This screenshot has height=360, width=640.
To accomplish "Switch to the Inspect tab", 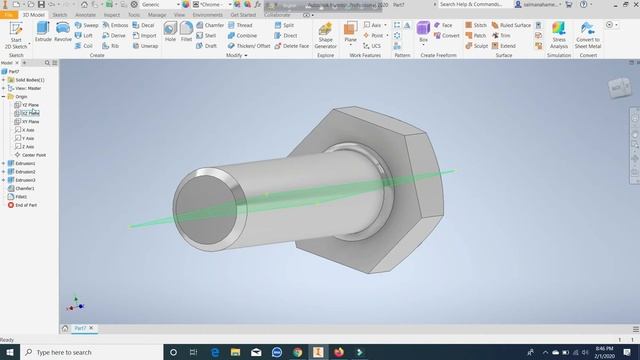I will (111, 15).
